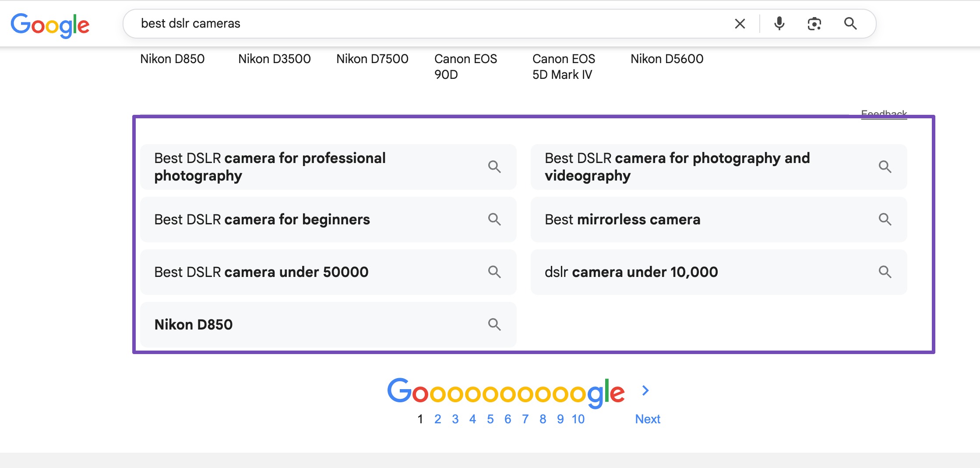
Task: Click magnifier icon for photography and videography suggestion
Action: [x=885, y=167]
